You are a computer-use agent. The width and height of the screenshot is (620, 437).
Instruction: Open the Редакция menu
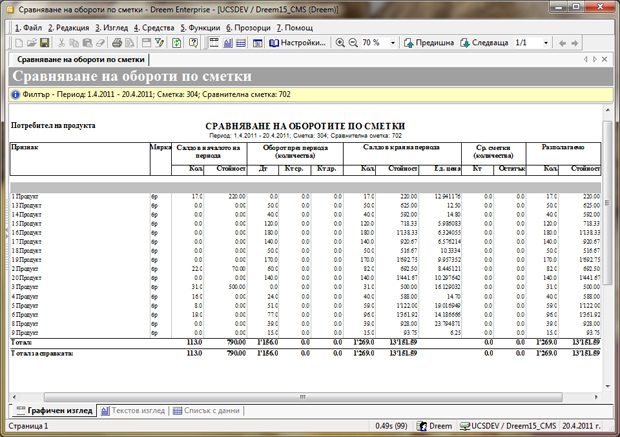[x=68, y=28]
